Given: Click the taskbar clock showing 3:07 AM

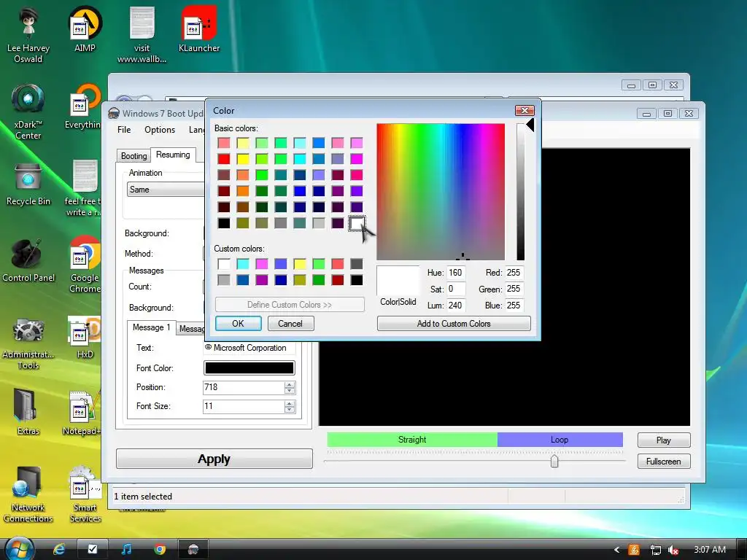Looking at the screenshot, I should click(710, 550).
